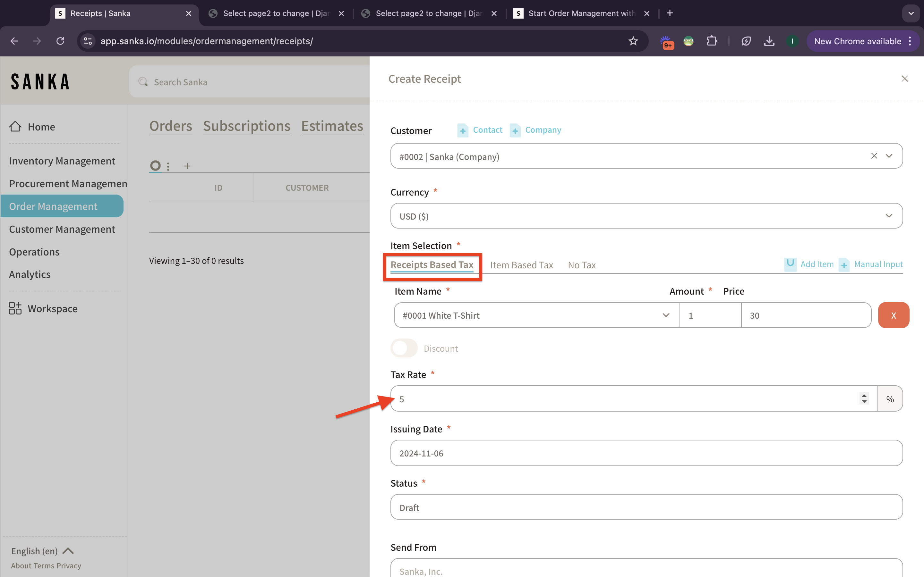The image size is (924, 577).
Task: Expand the Customer dropdown chevron
Action: pos(889,156)
